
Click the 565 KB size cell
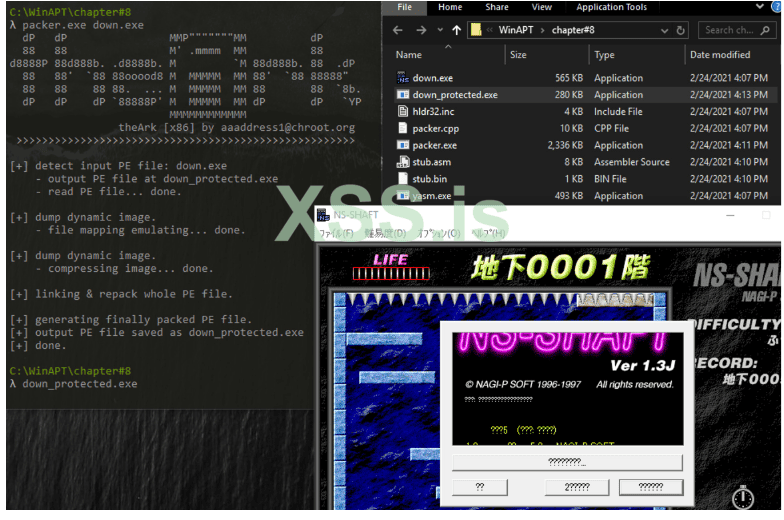coord(568,78)
